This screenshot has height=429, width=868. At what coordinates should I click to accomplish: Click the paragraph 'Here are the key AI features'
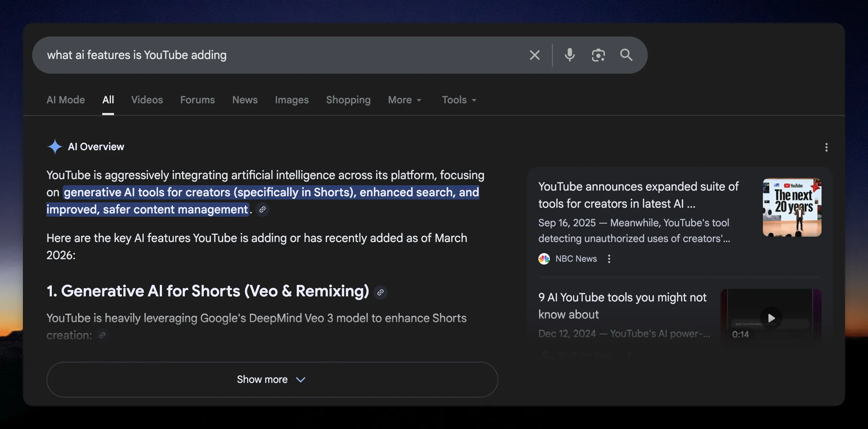(x=257, y=246)
